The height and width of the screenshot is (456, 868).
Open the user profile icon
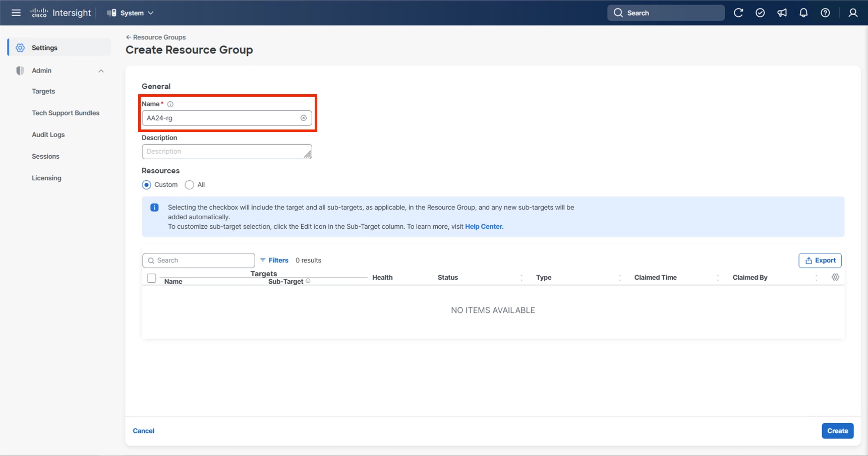[853, 13]
